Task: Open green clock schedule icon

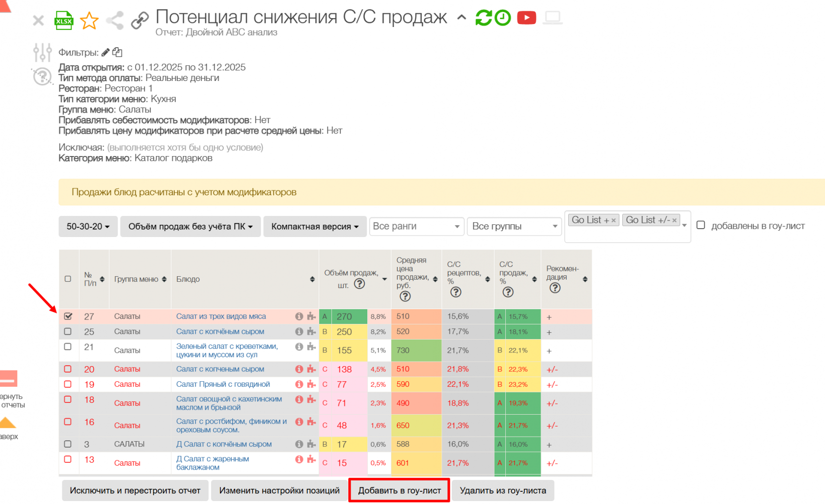Action: tap(502, 18)
